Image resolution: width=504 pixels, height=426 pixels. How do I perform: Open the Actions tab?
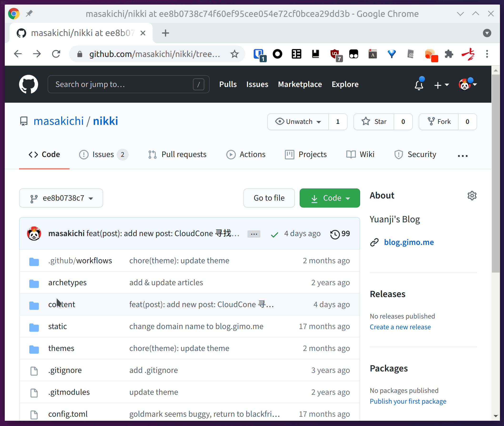coord(246,154)
